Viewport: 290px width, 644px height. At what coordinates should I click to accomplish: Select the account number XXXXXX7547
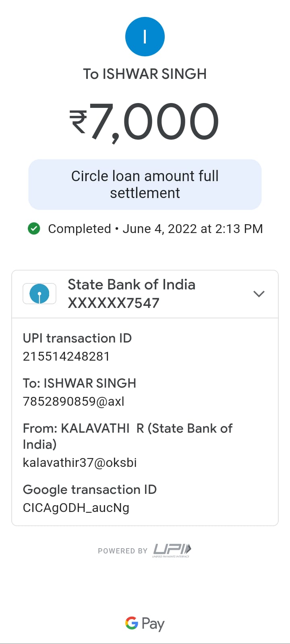(114, 303)
